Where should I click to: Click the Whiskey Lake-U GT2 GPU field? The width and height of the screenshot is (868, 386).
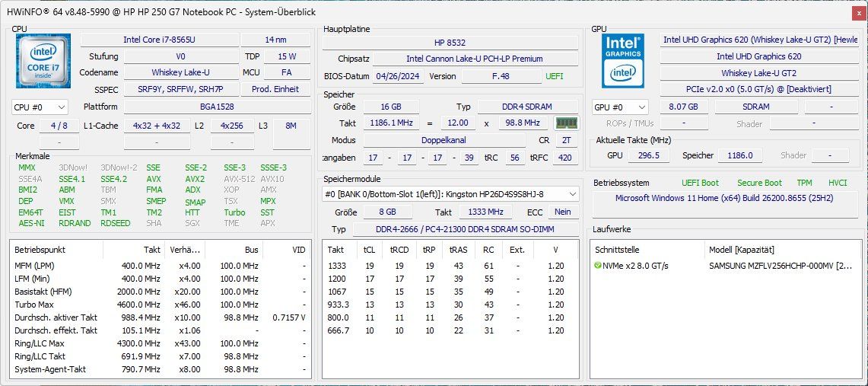(759, 73)
